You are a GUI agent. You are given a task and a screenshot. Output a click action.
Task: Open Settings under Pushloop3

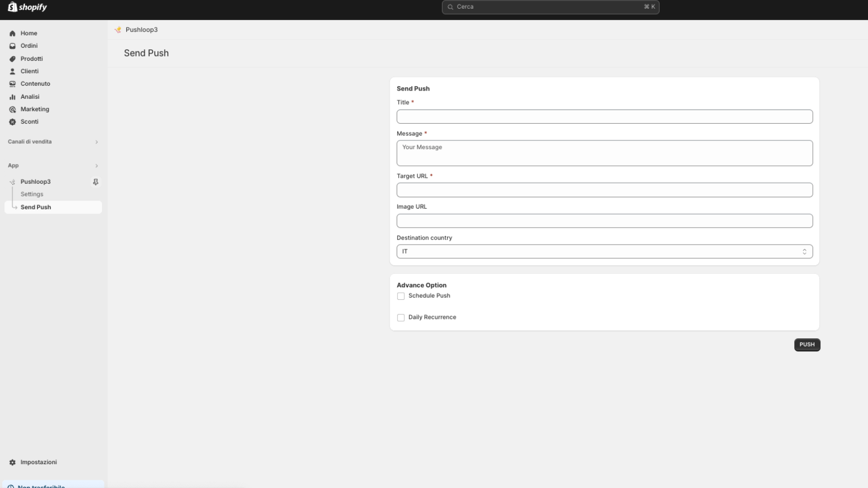(x=32, y=194)
